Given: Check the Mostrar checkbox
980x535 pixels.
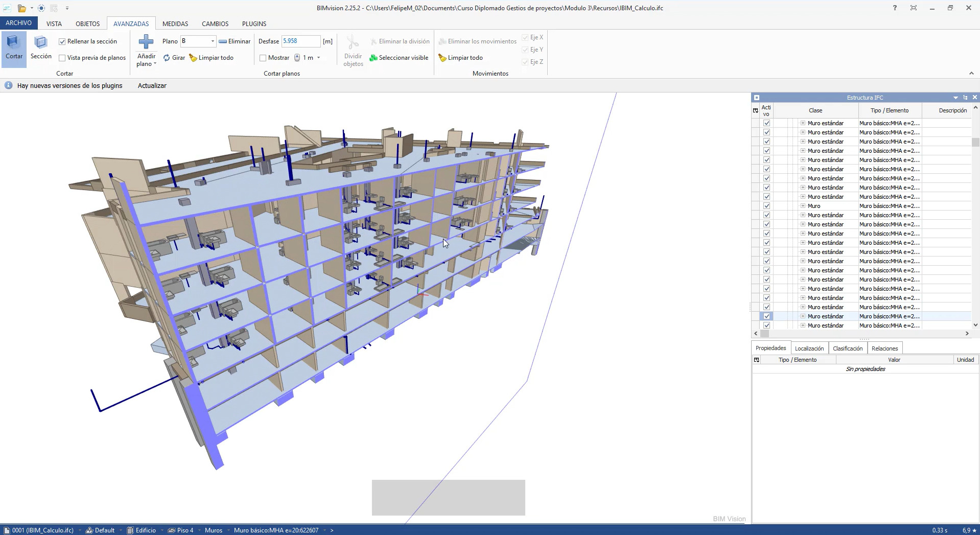Looking at the screenshot, I should [x=263, y=58].
